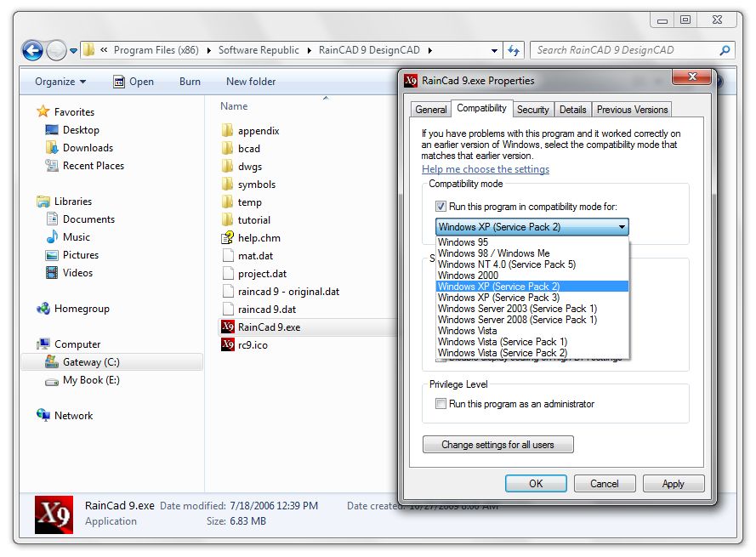Viewport: 756px width, 557px height.
Task: Click the Back navigation arrow in Explorer
Action: click(x=32, y=50)
